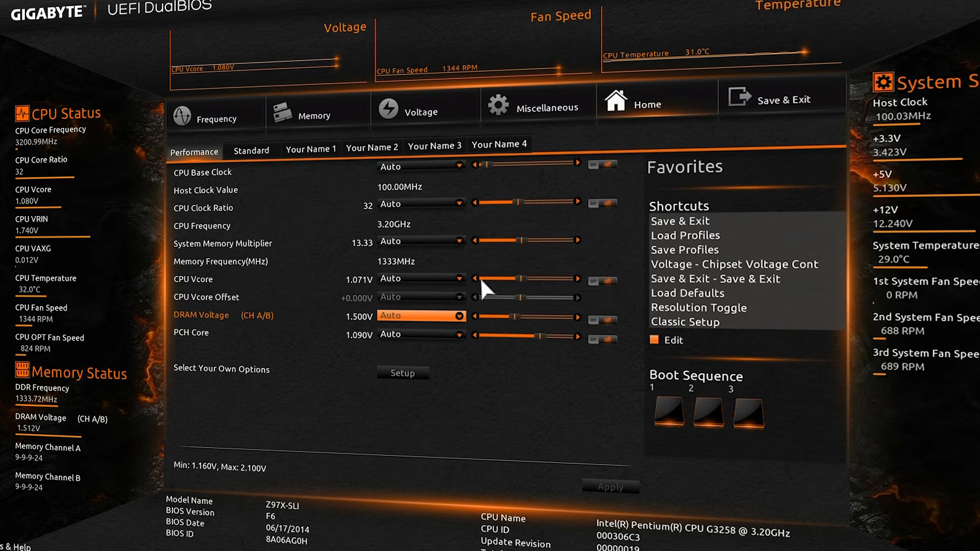The width and height of the screenshot is (980, 551).
Task: Choose Load Defaults shortcut
Action: 687,292
